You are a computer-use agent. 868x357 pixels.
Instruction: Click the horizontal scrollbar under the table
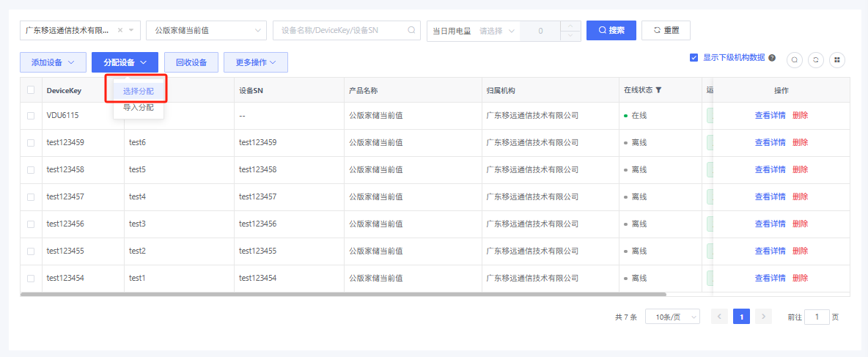coord(343,295)
